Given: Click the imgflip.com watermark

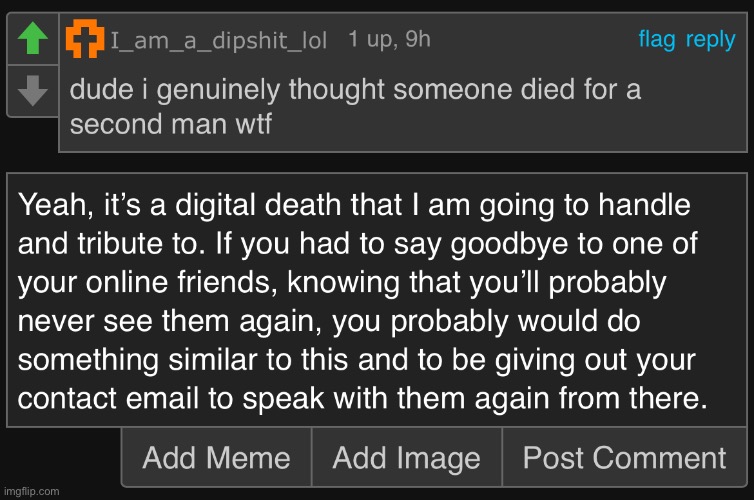Looking at the screenshot, I should 31,491.
